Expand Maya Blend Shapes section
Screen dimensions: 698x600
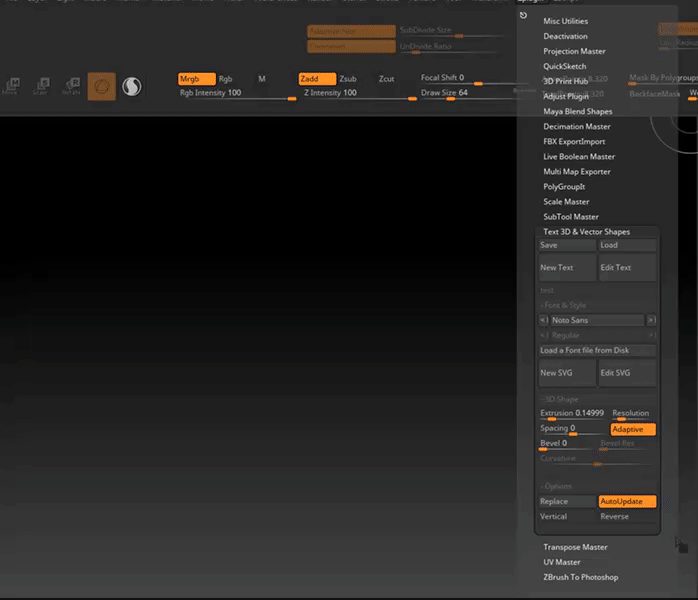577,112
